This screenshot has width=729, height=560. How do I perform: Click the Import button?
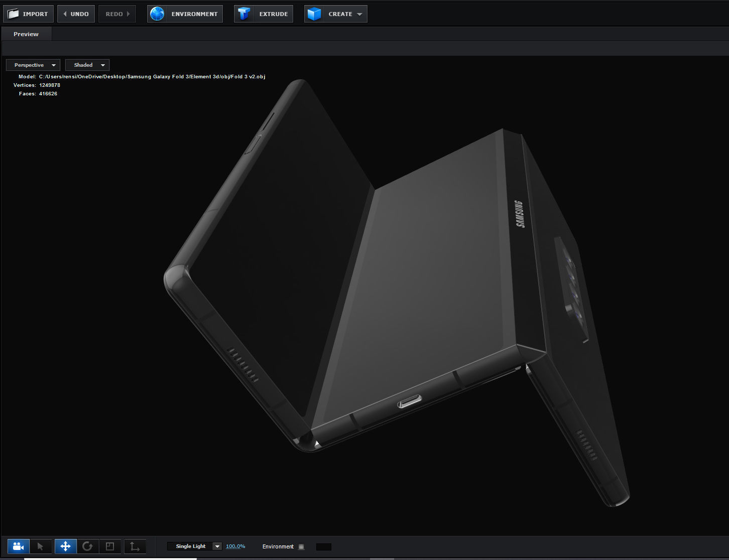pos(28,14)
